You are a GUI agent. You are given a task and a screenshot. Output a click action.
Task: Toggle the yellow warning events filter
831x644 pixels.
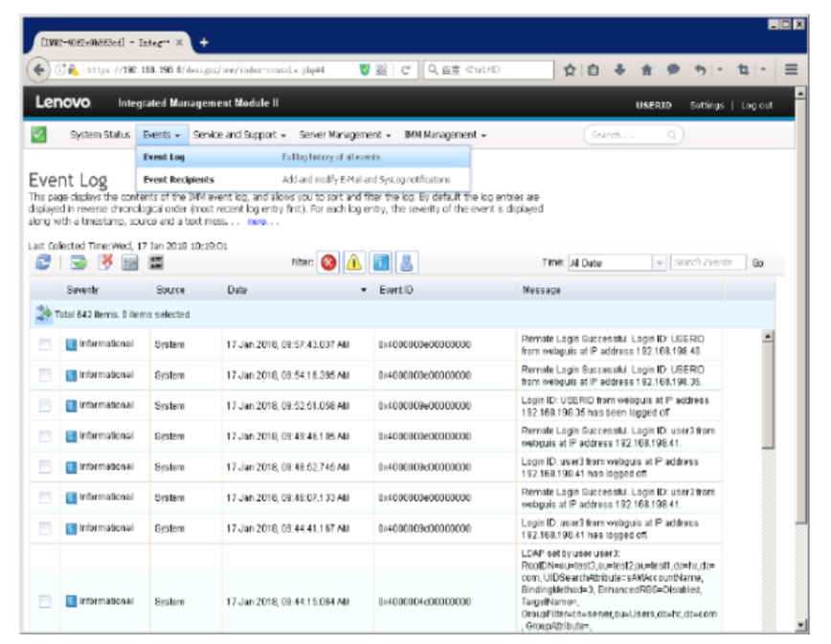point(354,262)
